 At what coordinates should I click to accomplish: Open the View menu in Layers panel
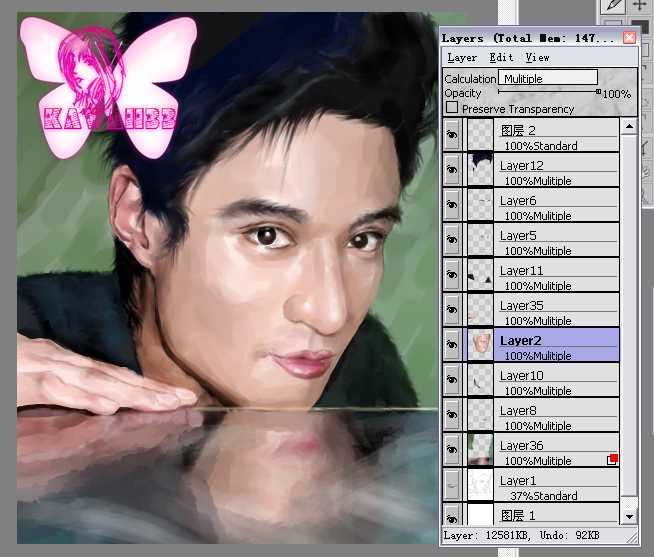537,58
